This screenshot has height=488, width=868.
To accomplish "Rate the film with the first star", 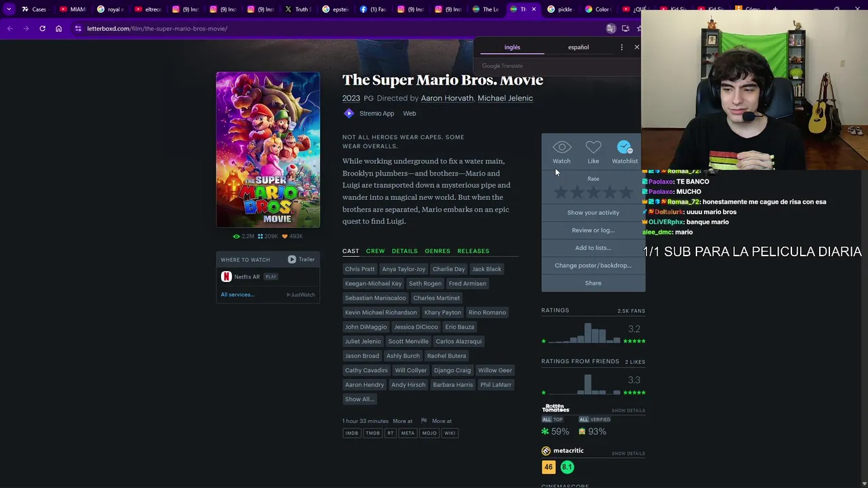I will 560,193.
